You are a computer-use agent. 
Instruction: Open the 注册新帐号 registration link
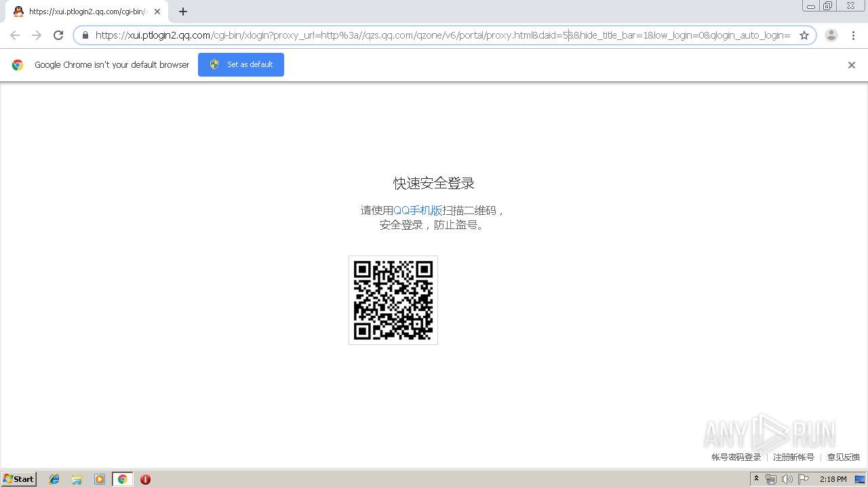click(793, 457)
